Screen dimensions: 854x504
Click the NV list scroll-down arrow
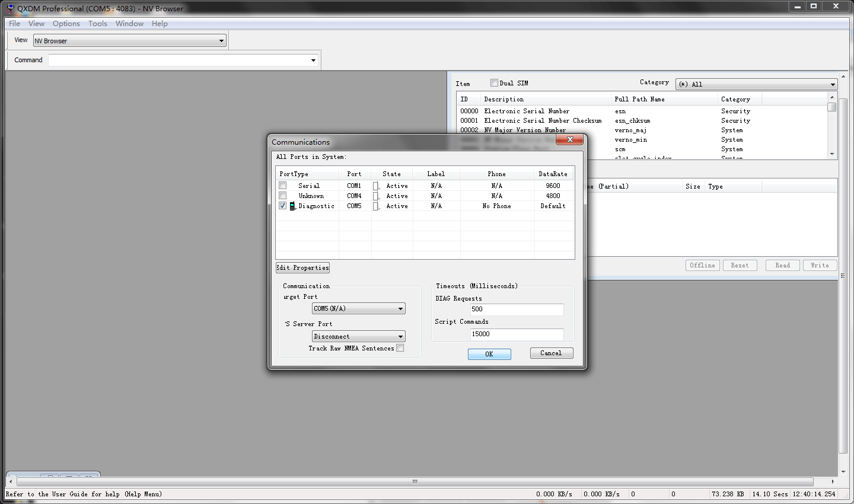tap(832, 154)
